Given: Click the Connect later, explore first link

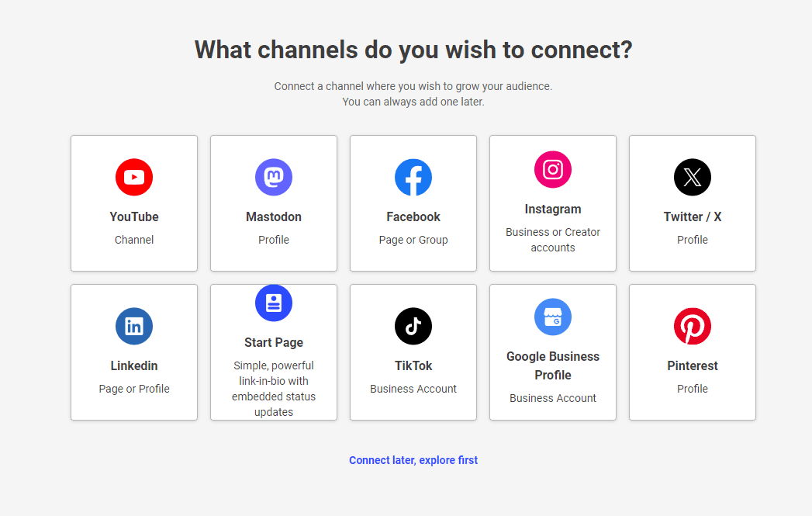Looking at the screenshot, I should click(413, 459).
